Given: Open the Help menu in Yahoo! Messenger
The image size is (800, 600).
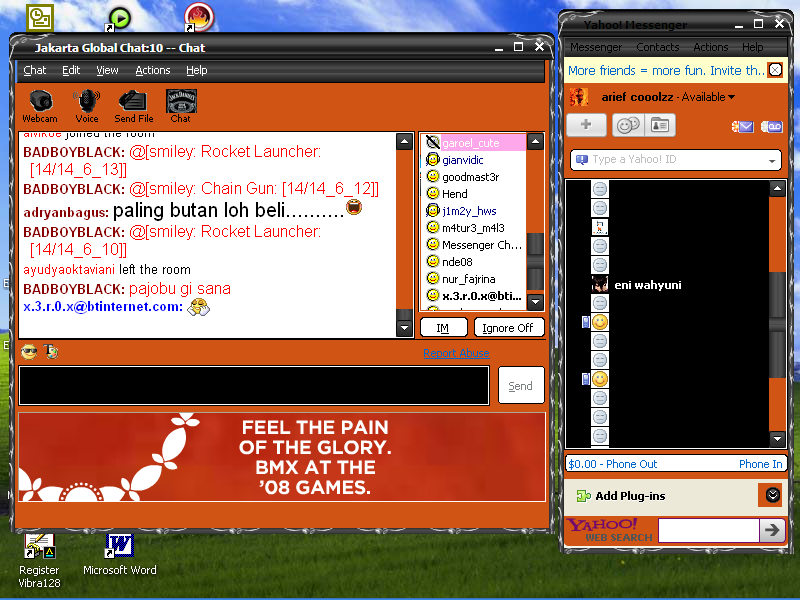Looking at the screenshot, I should pyautogui.click(x=753, y=47).
